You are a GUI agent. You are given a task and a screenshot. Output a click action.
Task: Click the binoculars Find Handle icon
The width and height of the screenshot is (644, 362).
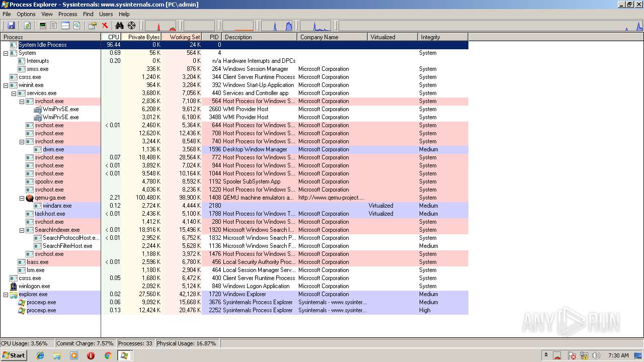click(120, 25)
